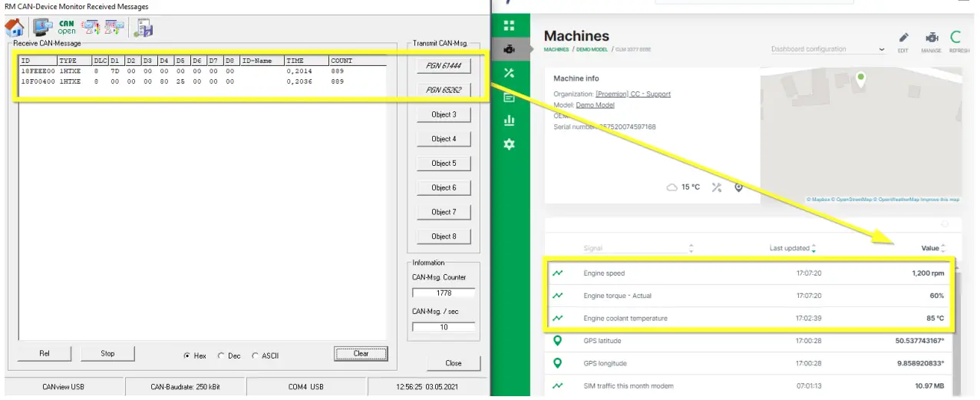The width and height of the screenshot is (980, 400).
Task: Sort signals by the Value column arrows
Action: click(x=943, y=248)
